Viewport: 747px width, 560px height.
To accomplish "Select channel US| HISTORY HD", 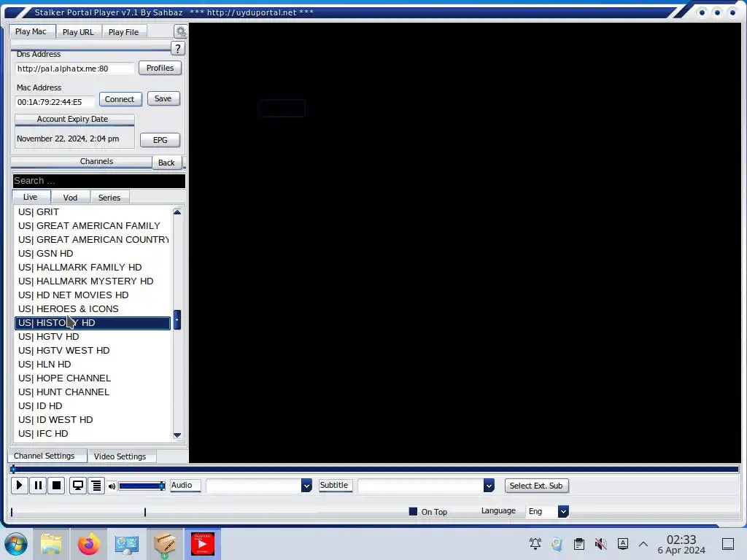I will tap(93, 323).
